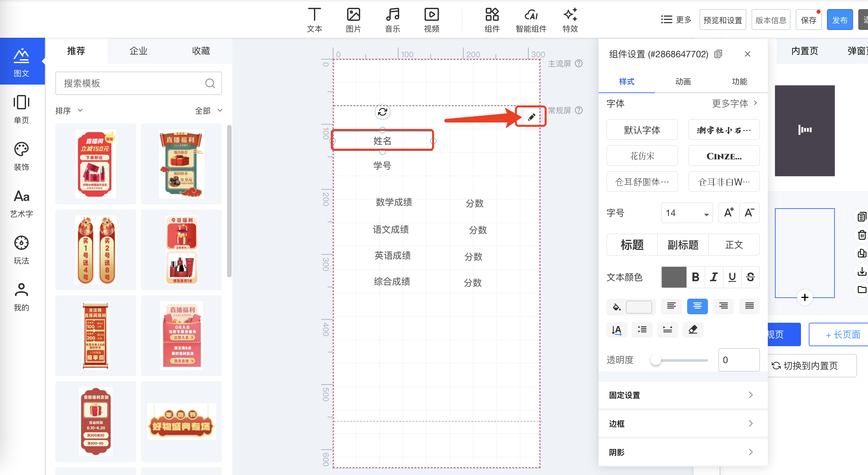Enable center text alignment
The image size is (868, 475).
pyautogui.click(x=697, y=306)
